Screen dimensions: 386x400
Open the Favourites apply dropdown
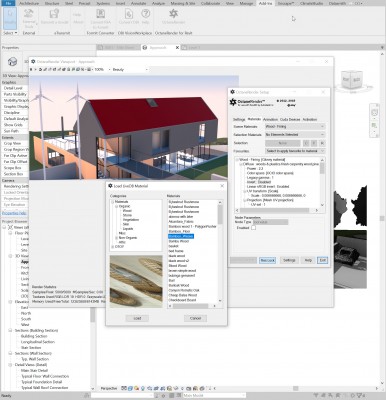tap(295, 151)
